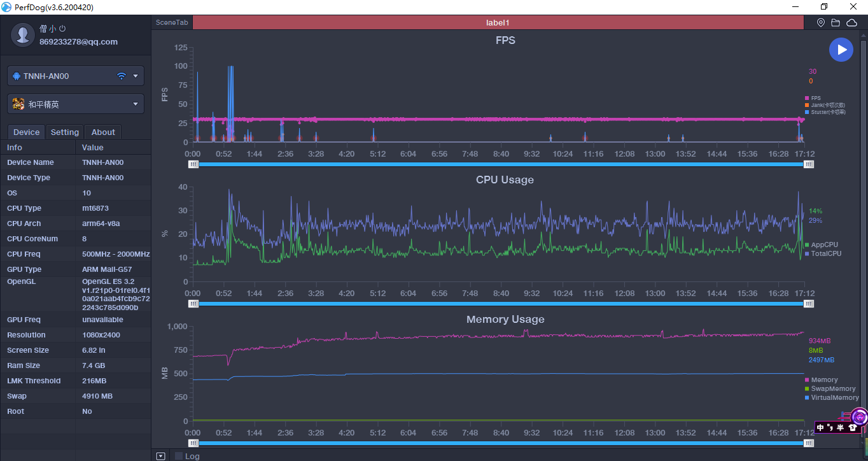868x461 pixels.
Task: Expand the log panel arrow at bottom
Action: point(161,456)
